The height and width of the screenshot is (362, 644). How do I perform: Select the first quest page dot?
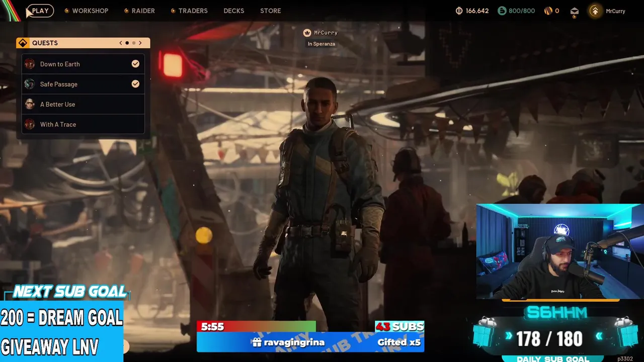(127, 43)
